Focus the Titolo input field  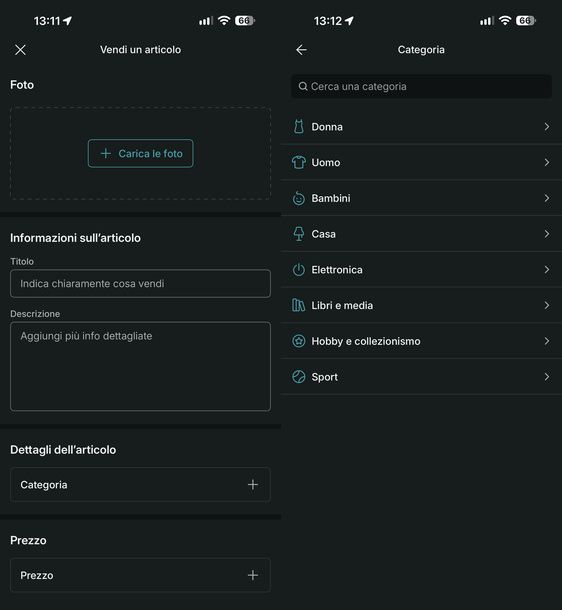[140, 284]
